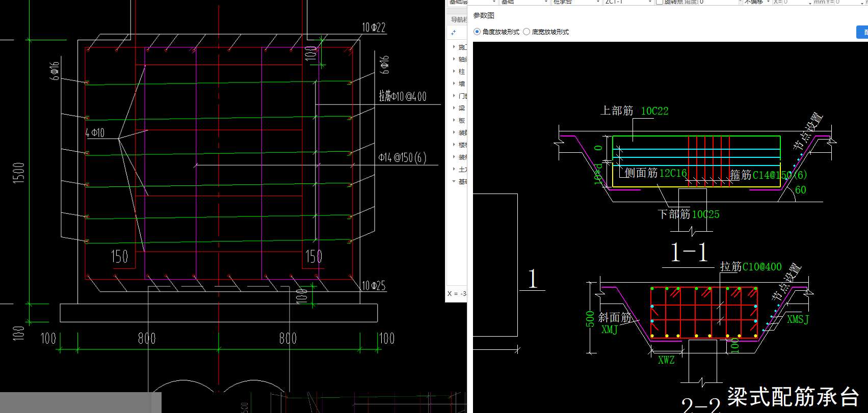868x413 pixels.
Task: Click the green XMSJ parameter label
Action: coord(798,319)
